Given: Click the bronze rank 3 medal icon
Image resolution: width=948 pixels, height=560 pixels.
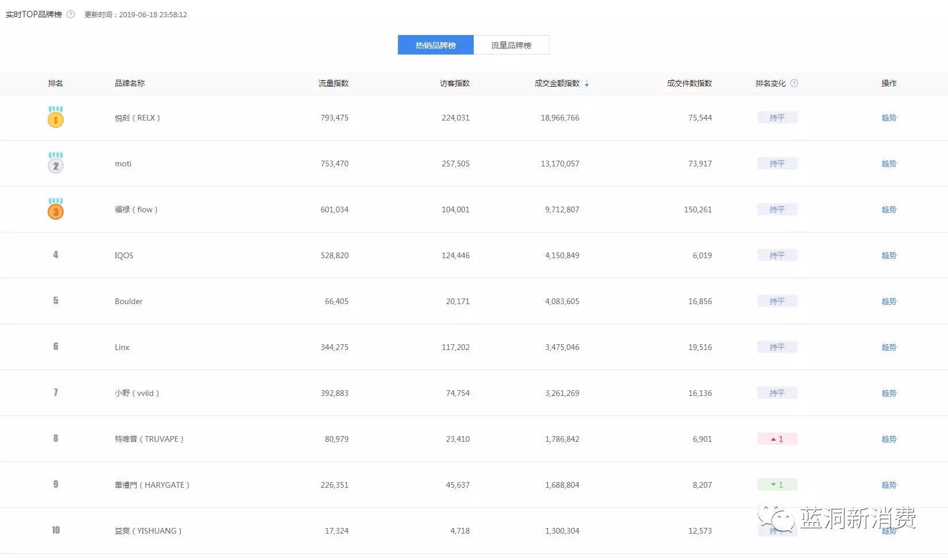Looking at the screenshot, I should pyautogui.click(x=56, y=209).
